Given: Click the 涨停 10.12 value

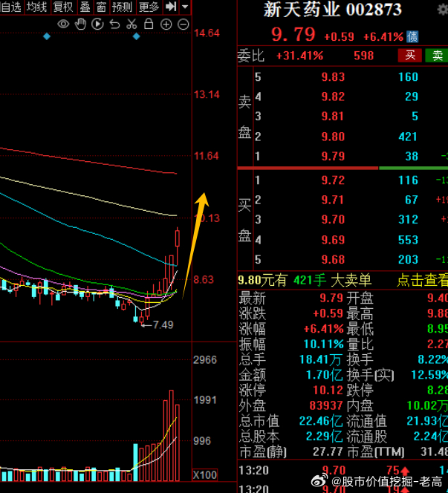Looking at the screenshot, I should point(328,391).
